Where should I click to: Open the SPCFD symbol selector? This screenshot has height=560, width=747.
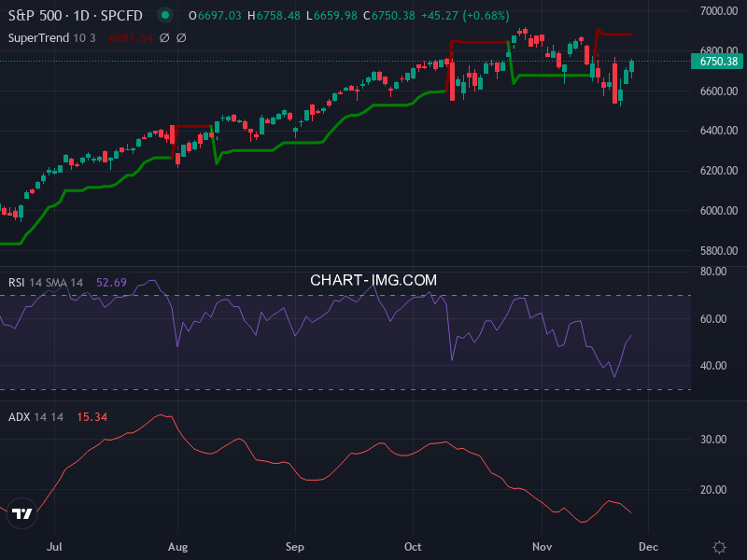120,15
